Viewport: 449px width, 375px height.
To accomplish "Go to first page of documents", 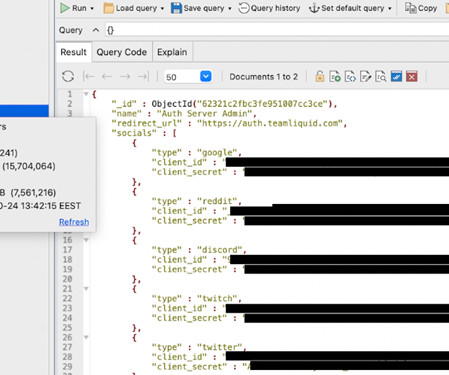I will point(89,77).
